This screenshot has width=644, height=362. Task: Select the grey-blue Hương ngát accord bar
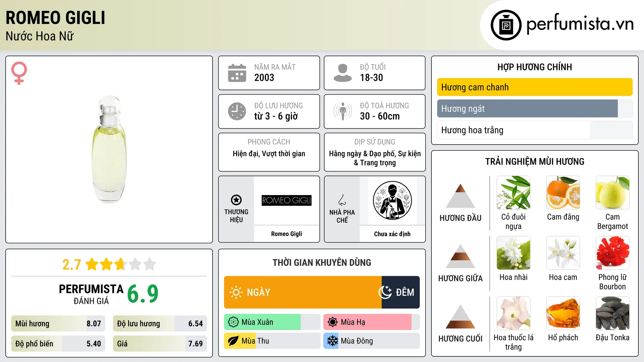point(535,108)
